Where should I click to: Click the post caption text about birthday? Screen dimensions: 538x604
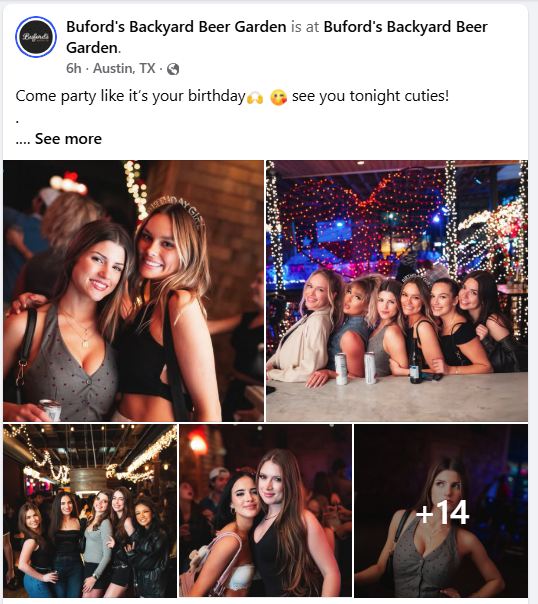click(x=232, y=96)
